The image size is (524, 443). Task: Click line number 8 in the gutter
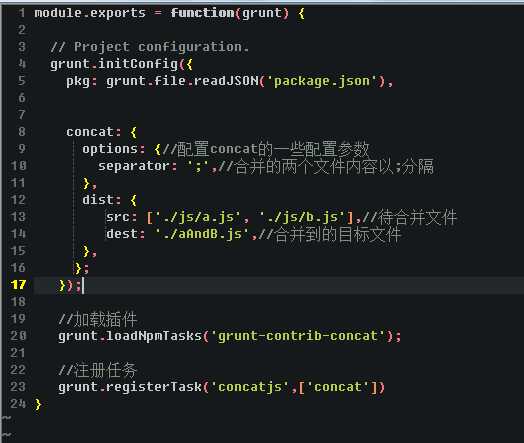pos(22,132)
